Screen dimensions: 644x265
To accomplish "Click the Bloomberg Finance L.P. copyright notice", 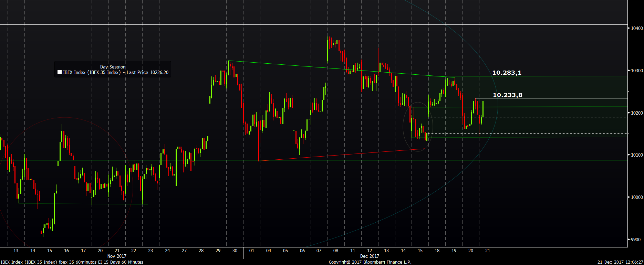I will click(370, 262).
